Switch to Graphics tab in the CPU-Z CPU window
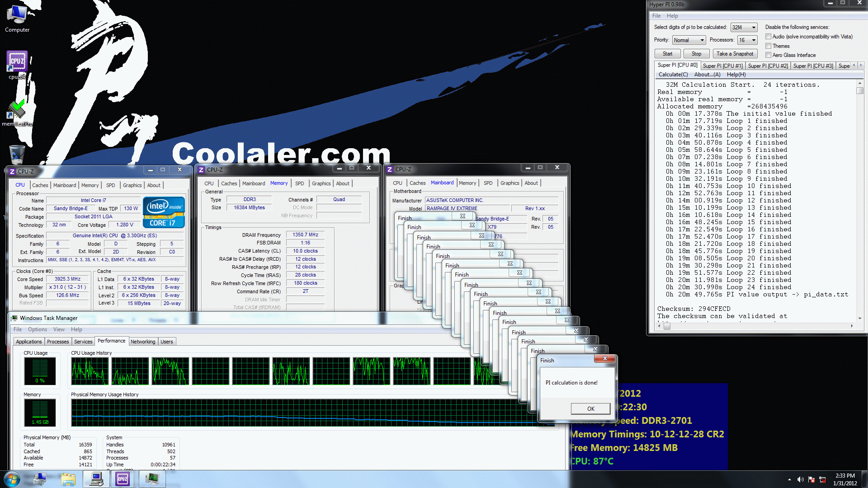The image size is (868, 488). (x=132, y=185)
